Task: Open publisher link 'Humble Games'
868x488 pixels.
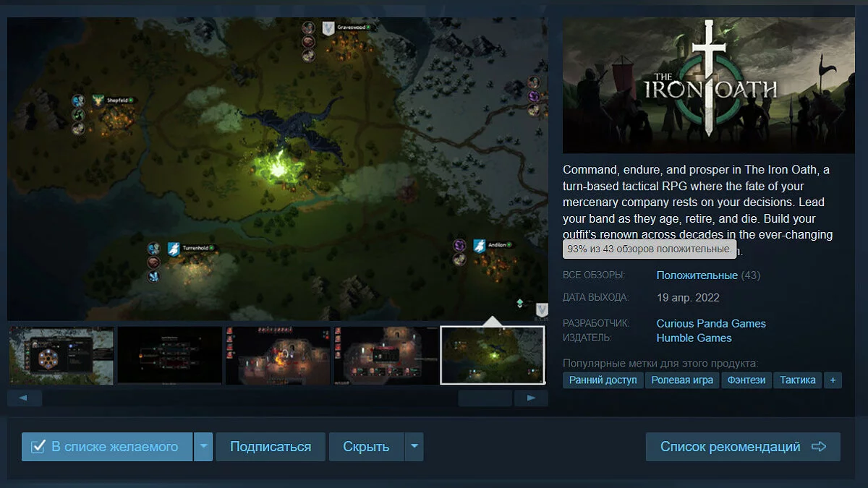Action: click(x=694, y=338)
